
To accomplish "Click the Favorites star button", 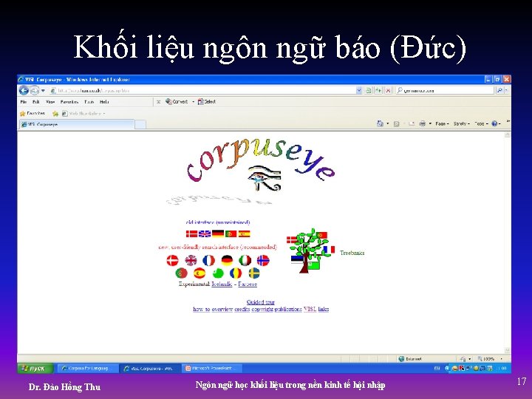I will tap(33, 113).
